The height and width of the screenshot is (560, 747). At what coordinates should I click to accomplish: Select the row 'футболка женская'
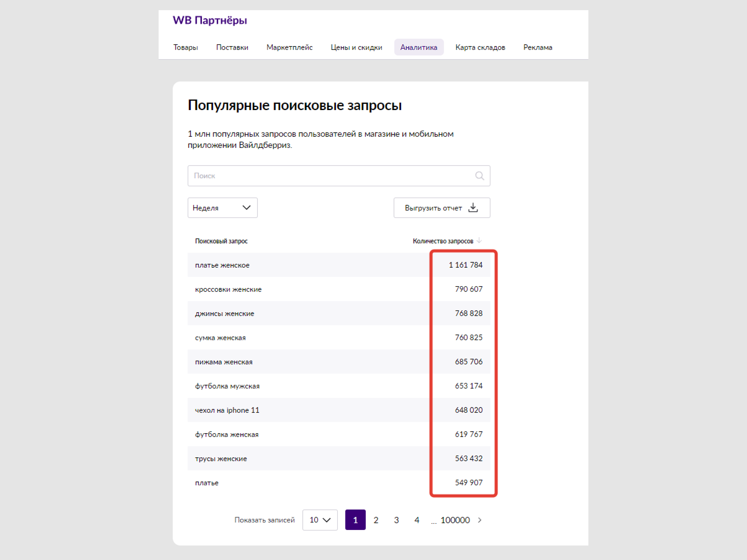[339, 434]
